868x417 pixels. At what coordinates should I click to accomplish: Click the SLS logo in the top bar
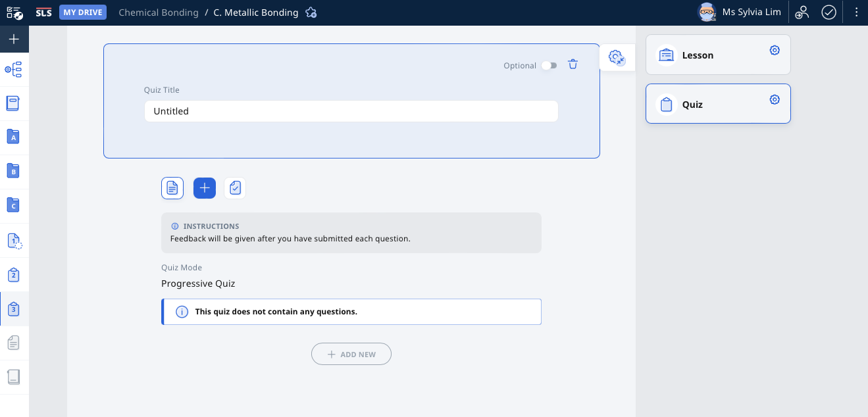pos(43,12)
